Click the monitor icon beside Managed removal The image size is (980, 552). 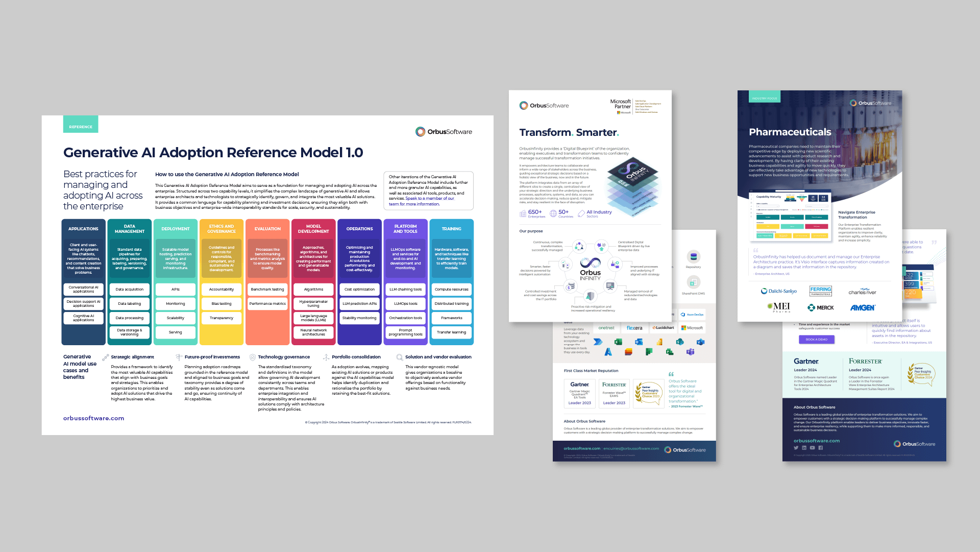point(610,286)
